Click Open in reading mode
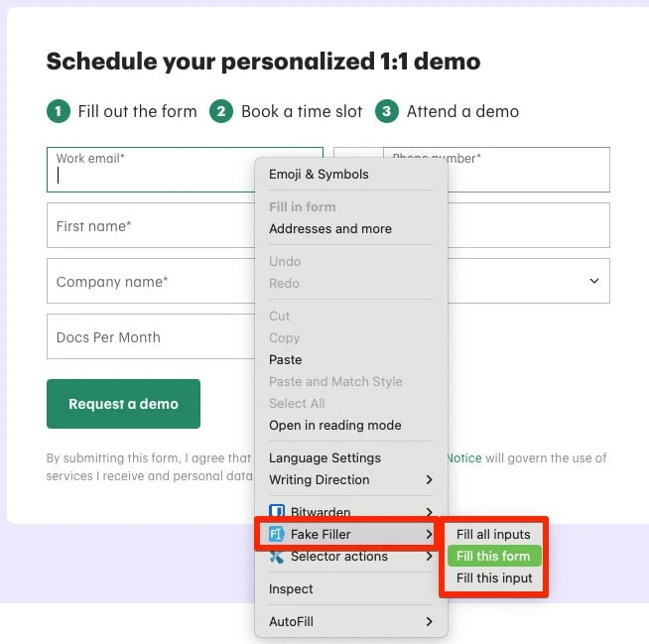The image size is (649, 644). tap(335, 426)
